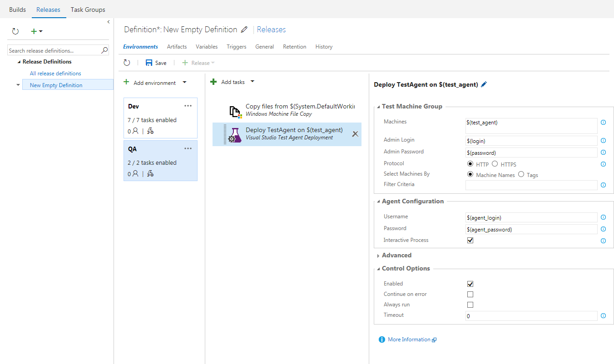Select Tags for Select Machines By

(x=521, y=174)
